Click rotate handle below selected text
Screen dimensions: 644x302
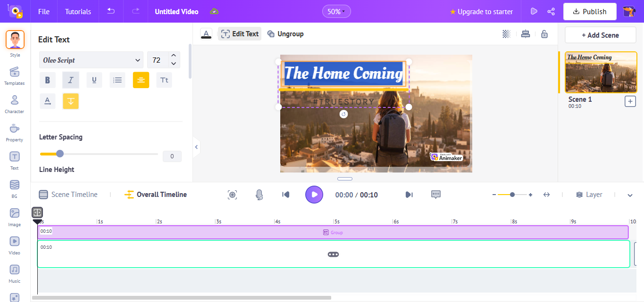pyautogui.click(x=344, y=114)
